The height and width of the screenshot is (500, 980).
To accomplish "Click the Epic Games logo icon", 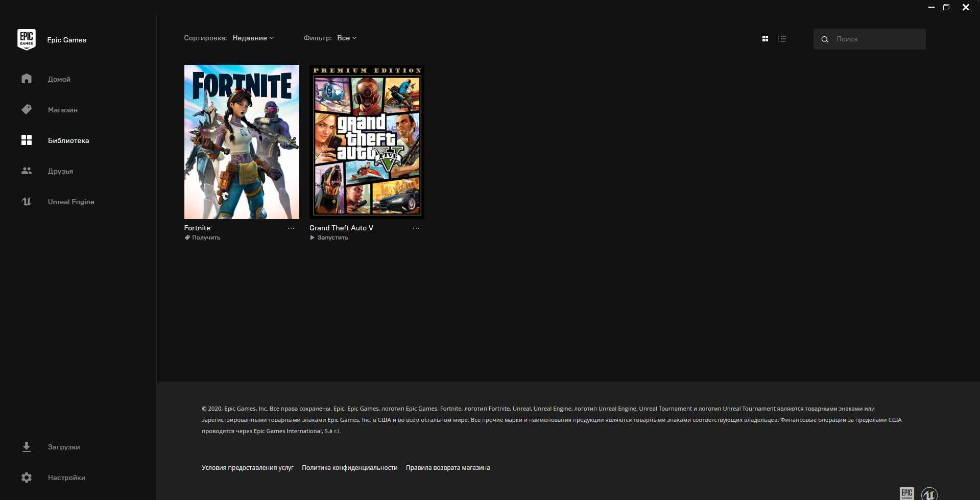I will [27, 39].
